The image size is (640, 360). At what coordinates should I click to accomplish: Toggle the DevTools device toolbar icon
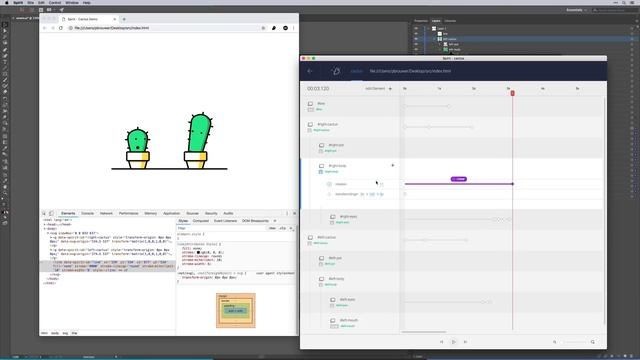[x=51, y=213]
